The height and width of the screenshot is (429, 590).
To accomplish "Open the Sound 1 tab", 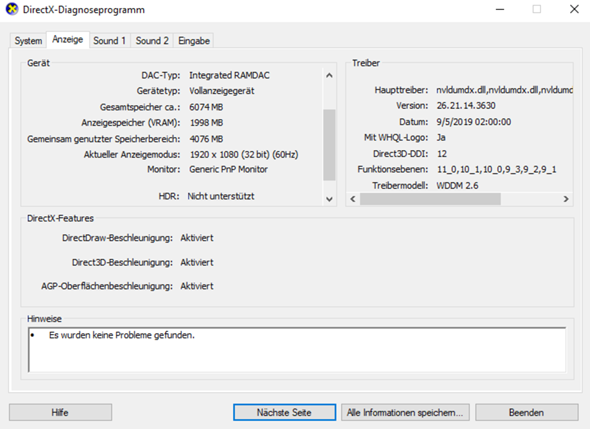I will [109, 41].
